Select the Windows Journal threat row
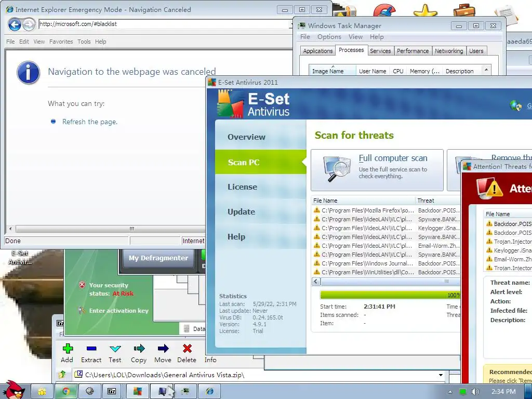This screenshot has height=399, width=532. point(386,263)
